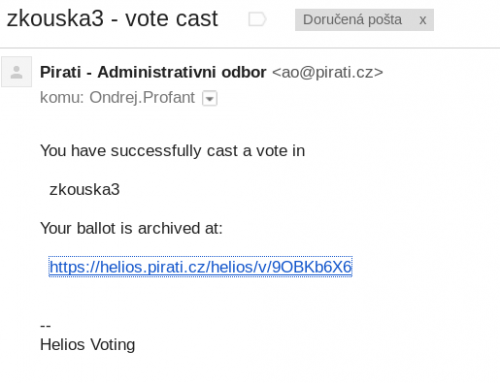Click the election name zkouska3 in body
The height and width of the screenshot is (383, 500).
tap(84, 190)
